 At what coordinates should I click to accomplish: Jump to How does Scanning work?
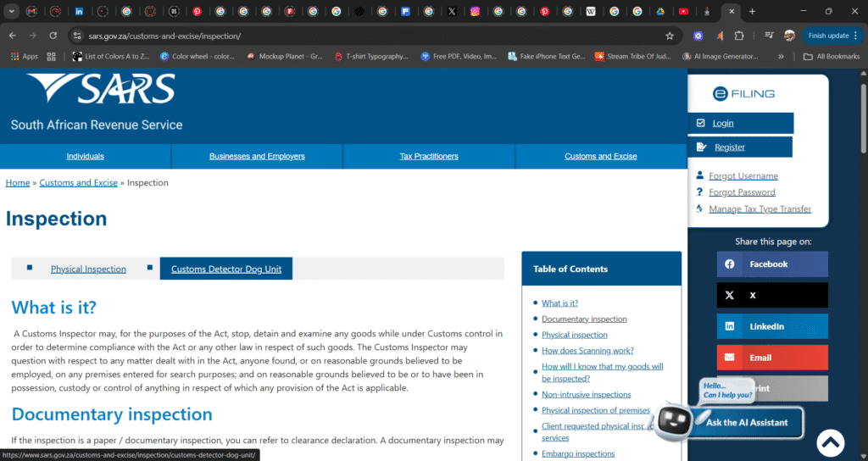[587, 351]
